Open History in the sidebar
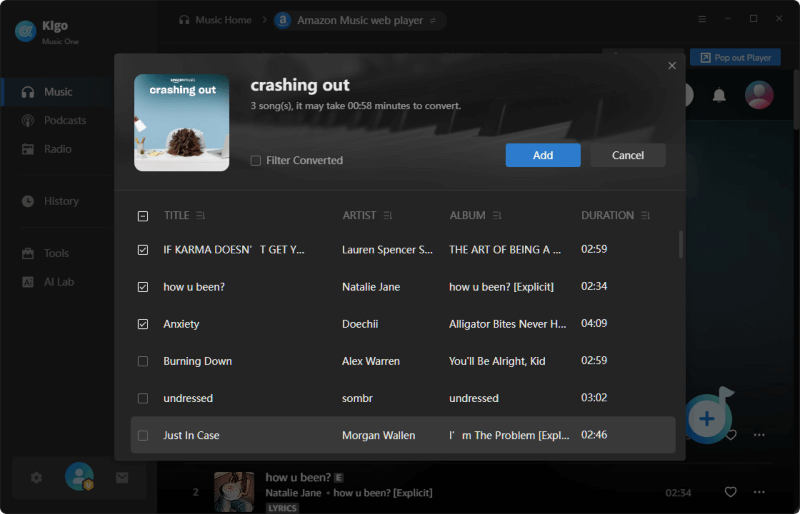The width and height of the screenshot is (800, 514). click(x=61, y=201)
